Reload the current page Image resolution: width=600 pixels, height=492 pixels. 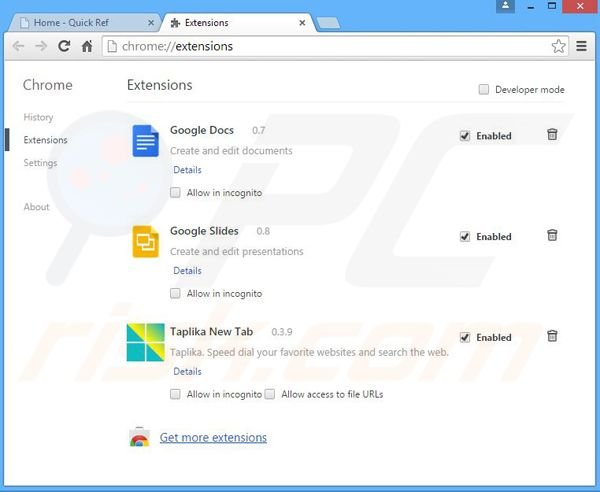click(x=64, y=46)
